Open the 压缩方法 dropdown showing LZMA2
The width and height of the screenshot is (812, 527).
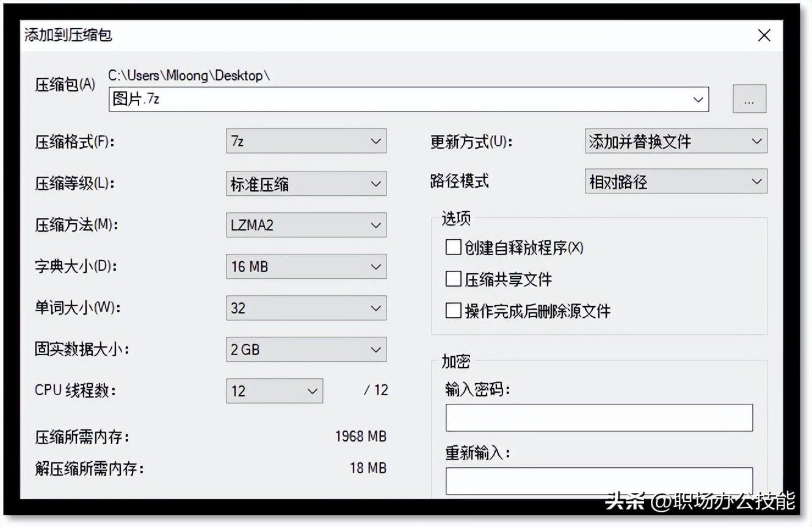[x=306, y=224]
